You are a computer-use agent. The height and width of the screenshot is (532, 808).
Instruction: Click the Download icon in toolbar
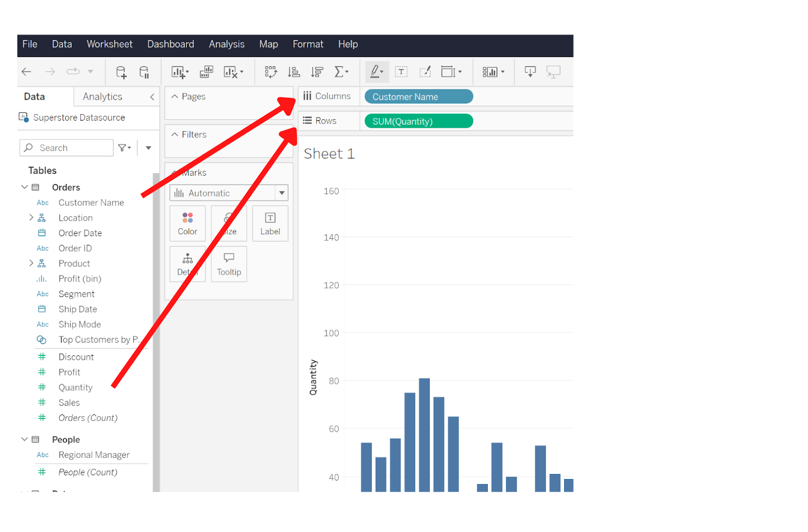click(x=530, y=72)
